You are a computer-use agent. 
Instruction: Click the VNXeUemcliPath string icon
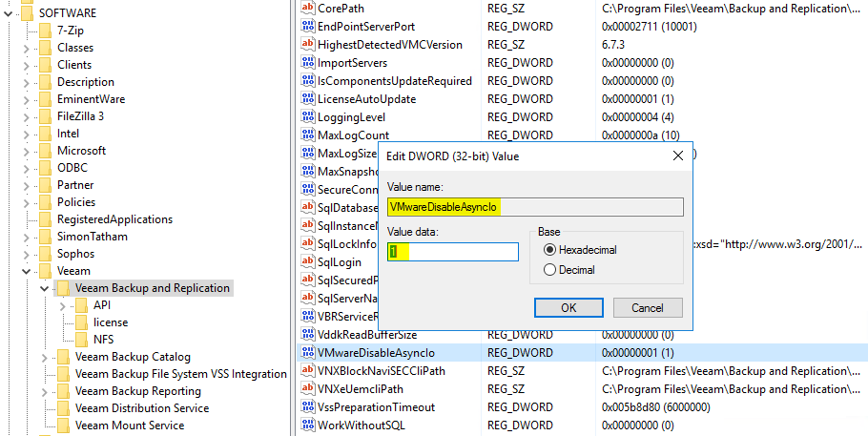(307, 389)
